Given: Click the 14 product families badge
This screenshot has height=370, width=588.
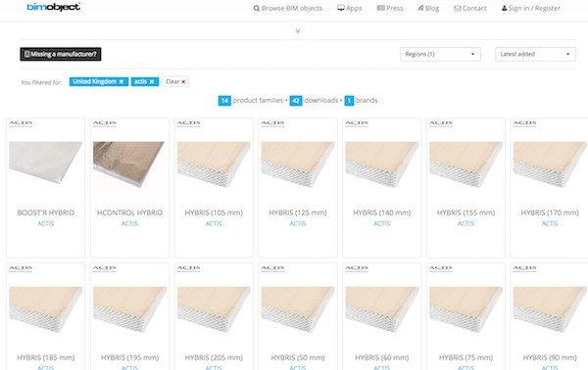Looking at the screenshot, I should point(224,101).
